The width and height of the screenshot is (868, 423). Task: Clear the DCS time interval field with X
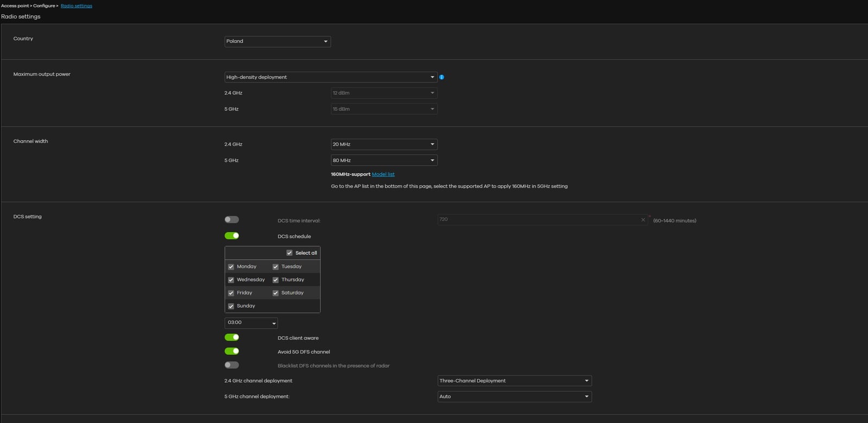point(643,220)
